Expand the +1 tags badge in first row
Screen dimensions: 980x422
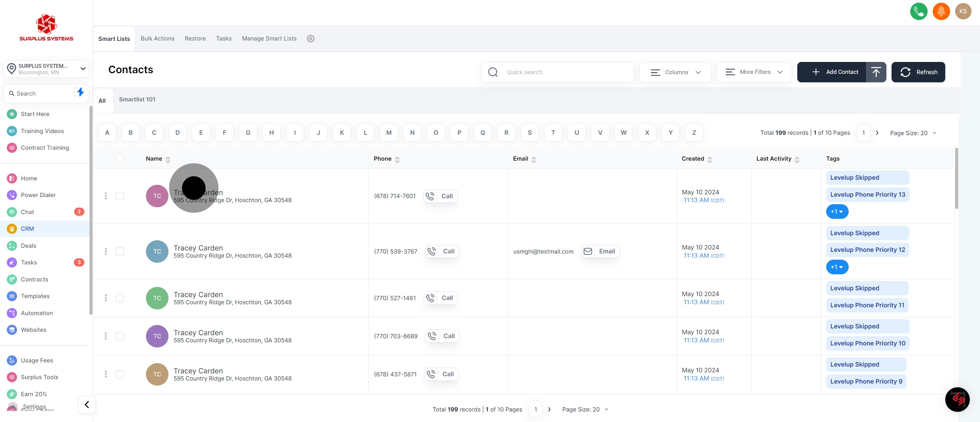tap(837, 212)
